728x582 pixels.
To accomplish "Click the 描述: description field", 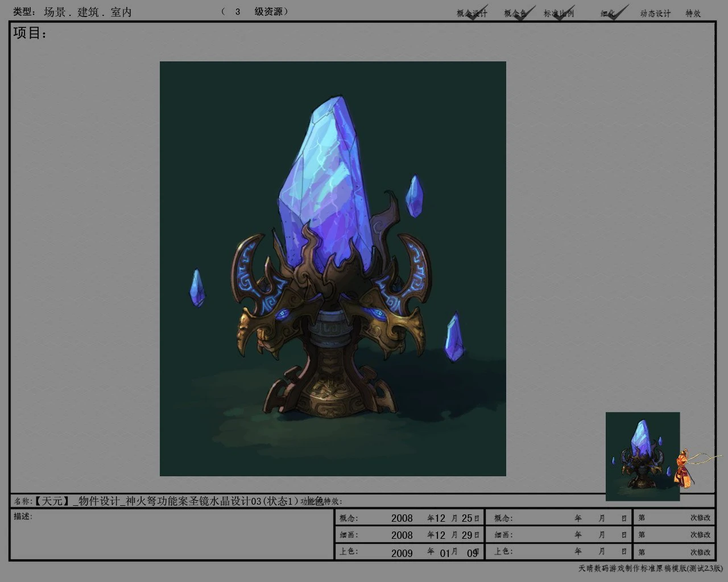I will (x=172, y=534).
